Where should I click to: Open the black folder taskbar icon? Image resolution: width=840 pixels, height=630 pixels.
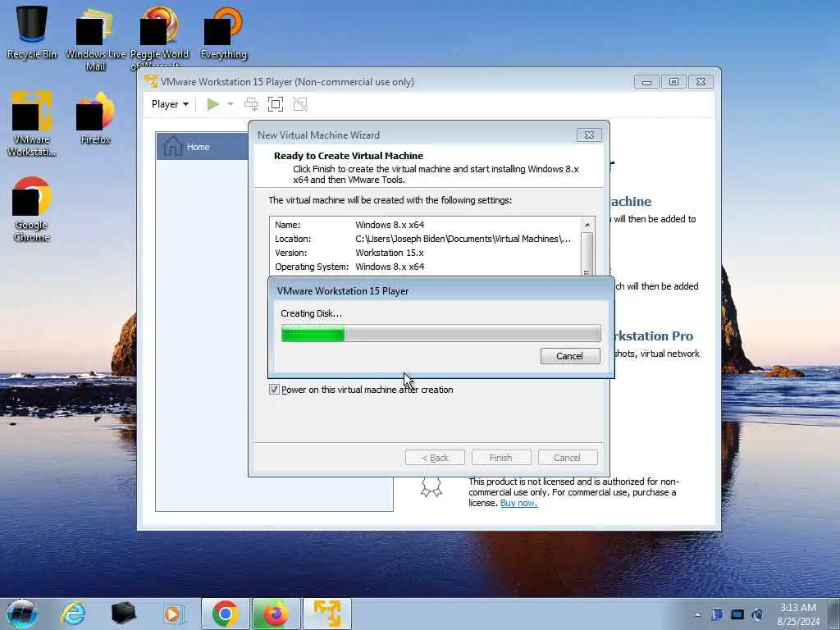click(x=123, y=614)
